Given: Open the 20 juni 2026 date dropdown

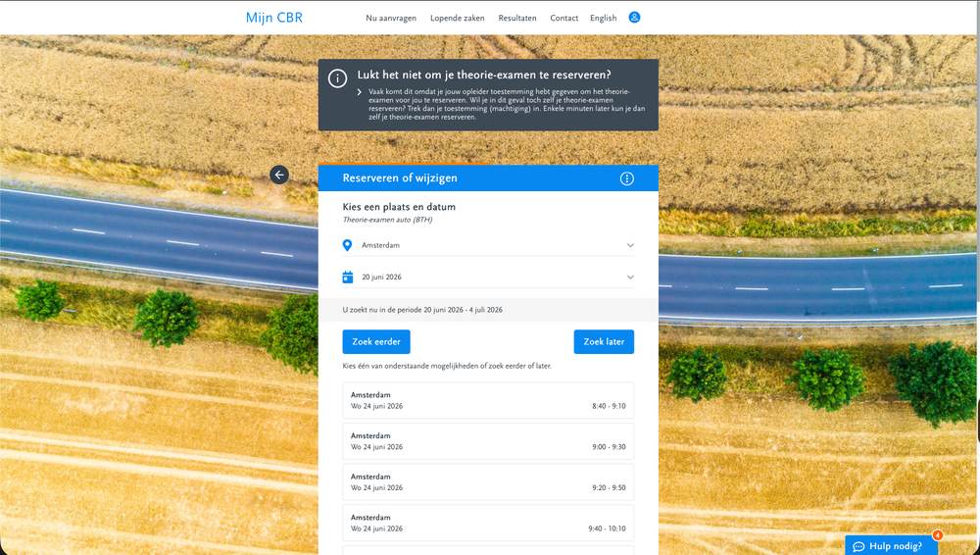Looking at the screenshot, I should (488, 277).
